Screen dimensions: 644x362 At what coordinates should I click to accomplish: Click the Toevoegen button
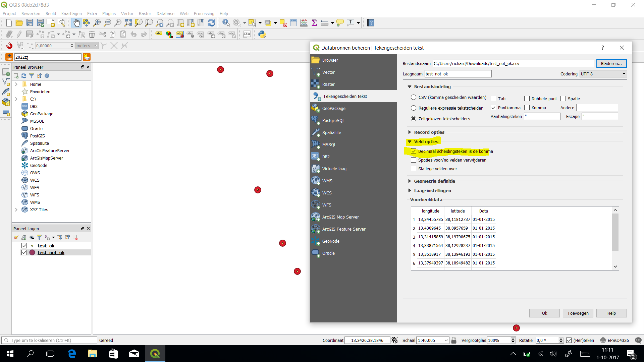[578, 313]
